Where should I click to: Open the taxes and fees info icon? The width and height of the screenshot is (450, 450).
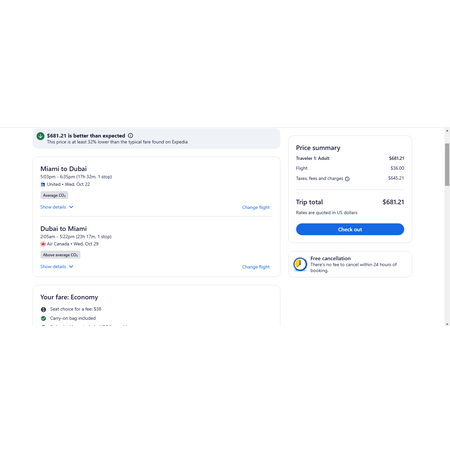[347, 179]
